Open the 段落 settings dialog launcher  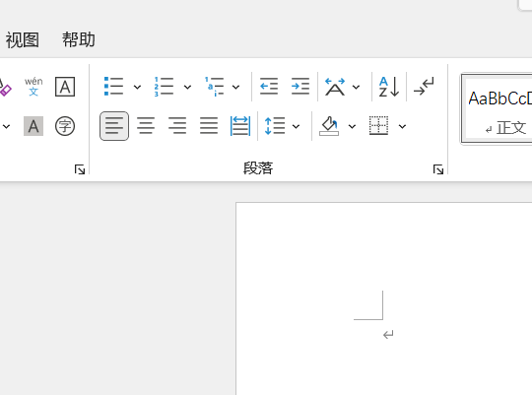(x=438, y=169)
